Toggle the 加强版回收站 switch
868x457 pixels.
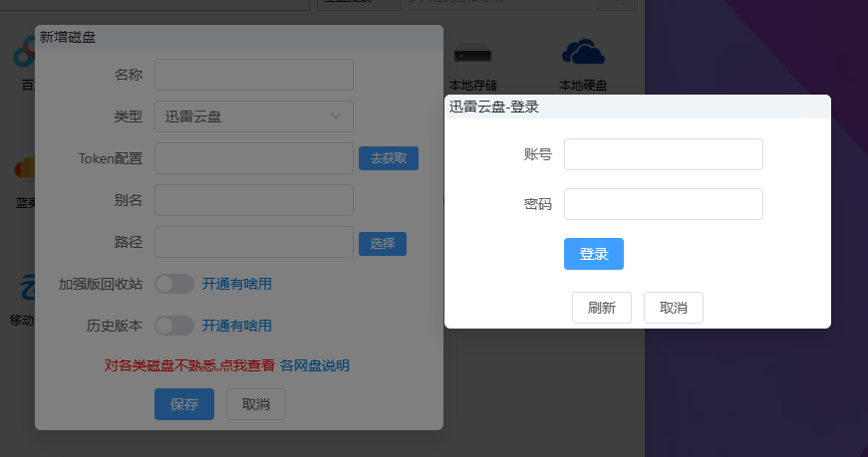(173, 284)
